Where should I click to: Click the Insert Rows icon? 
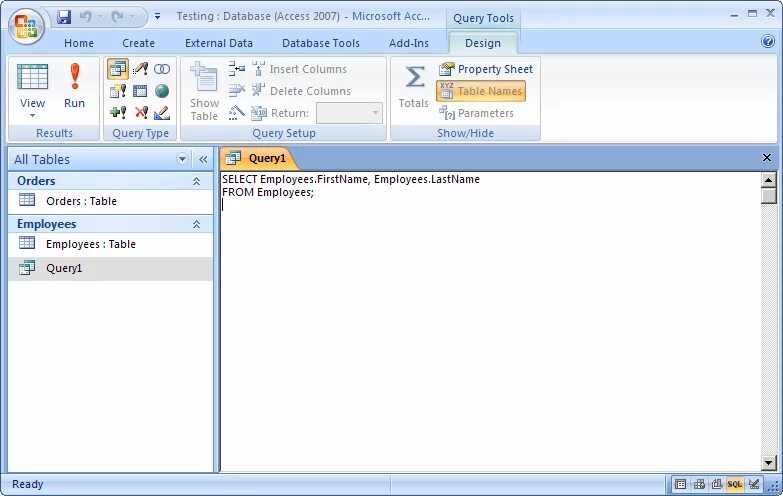237,69
